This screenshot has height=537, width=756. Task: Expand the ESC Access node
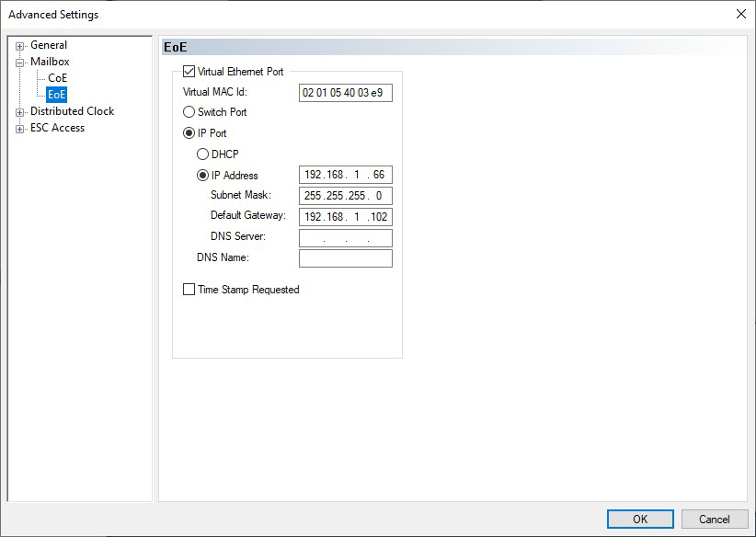[20, 129]
